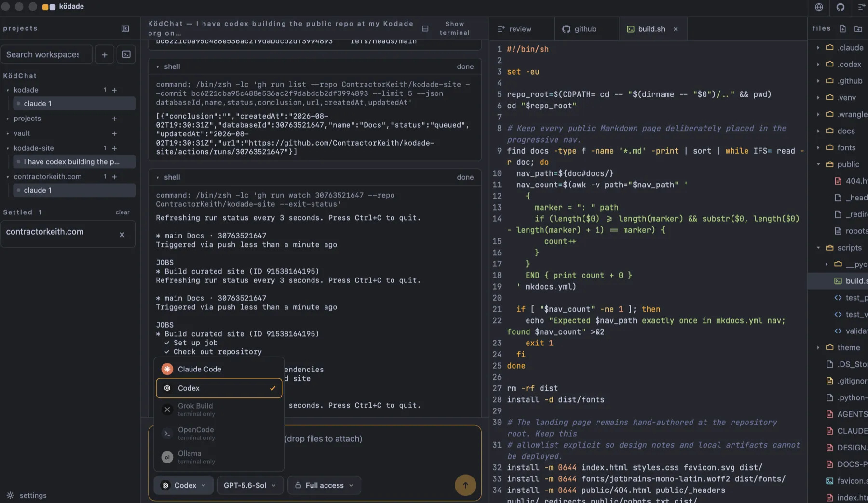
Task: Add a session under contractorkeith.com workspace with plus
Action: point(114,177)
